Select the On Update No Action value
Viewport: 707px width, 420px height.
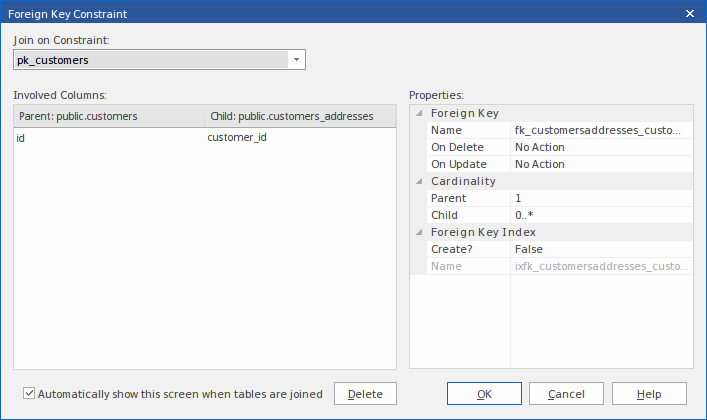(x=600, y=164)
